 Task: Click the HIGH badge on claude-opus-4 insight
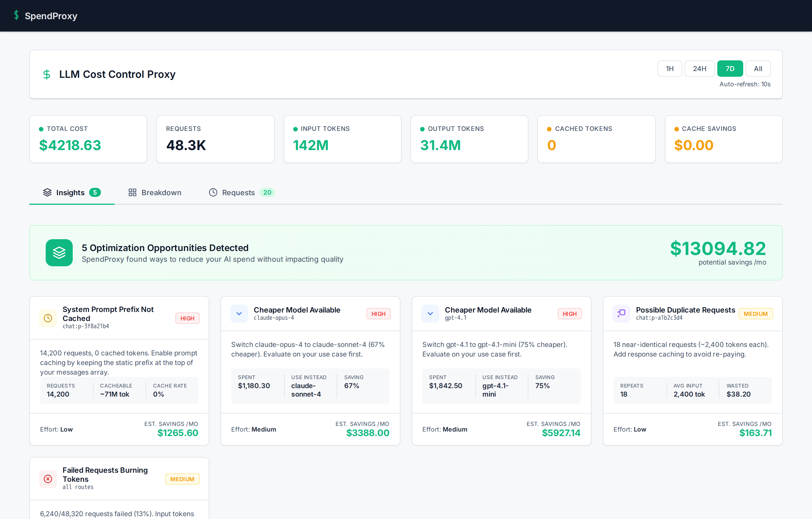tap(378, 313)
